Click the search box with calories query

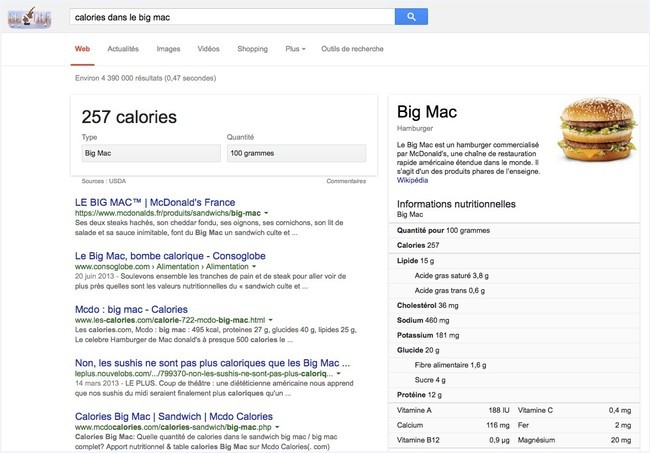[232, 17]
